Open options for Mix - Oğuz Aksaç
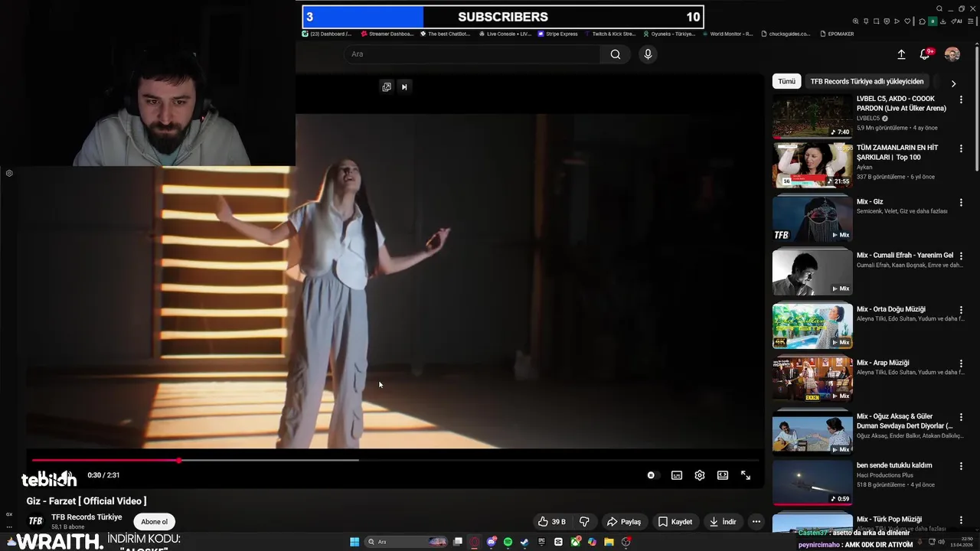The image size is (980, 551). [x=961, y=417]
